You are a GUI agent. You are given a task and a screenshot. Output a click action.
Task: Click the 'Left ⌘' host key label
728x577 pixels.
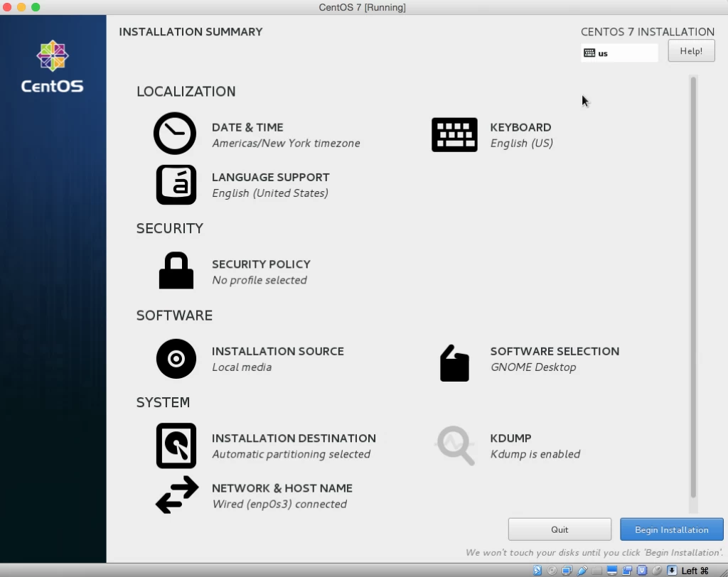[695, 571]
